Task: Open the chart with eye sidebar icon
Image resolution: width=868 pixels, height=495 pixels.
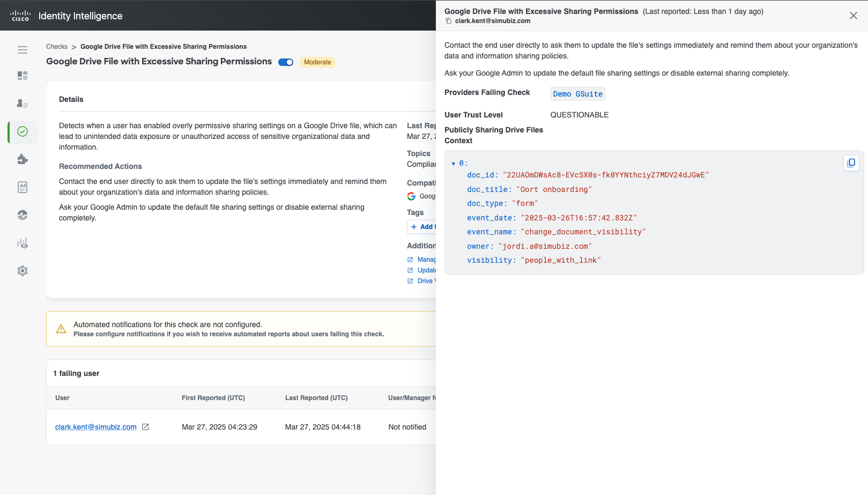Action: point(23,243)
